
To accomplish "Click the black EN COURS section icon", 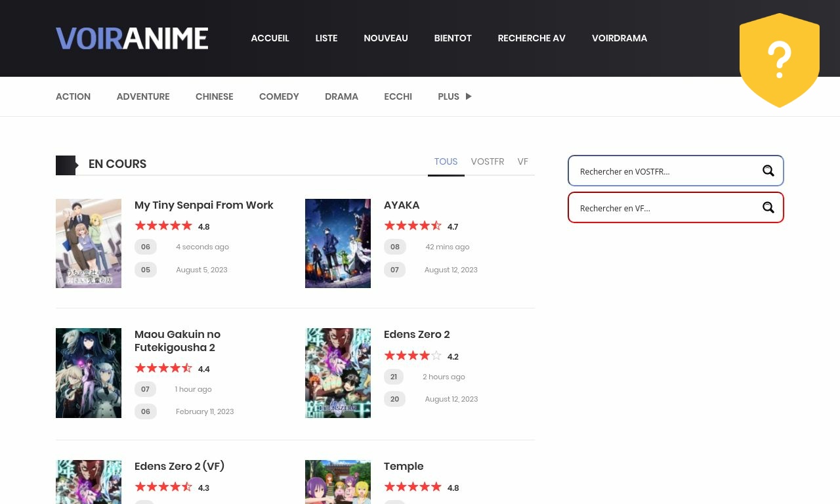I will [x=66, y=165].
